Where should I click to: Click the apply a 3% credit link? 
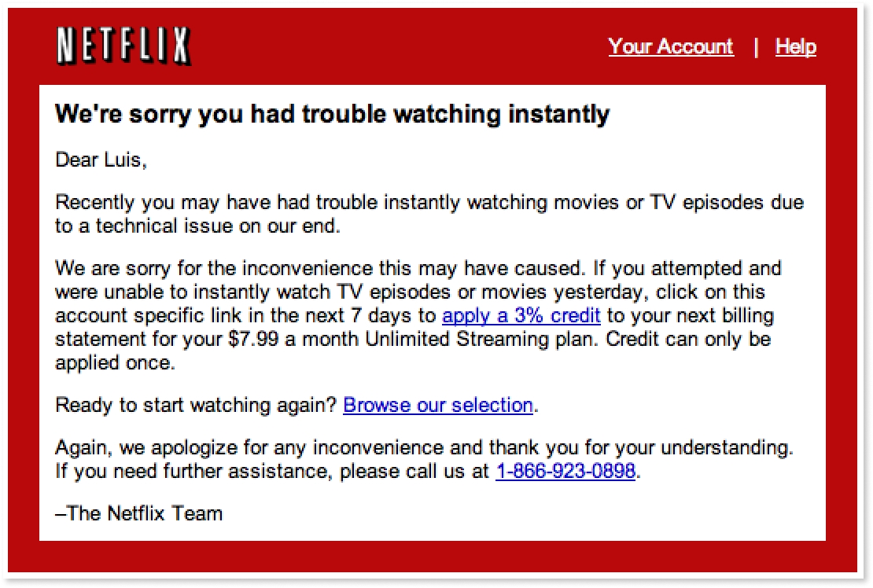pos(521,316)
